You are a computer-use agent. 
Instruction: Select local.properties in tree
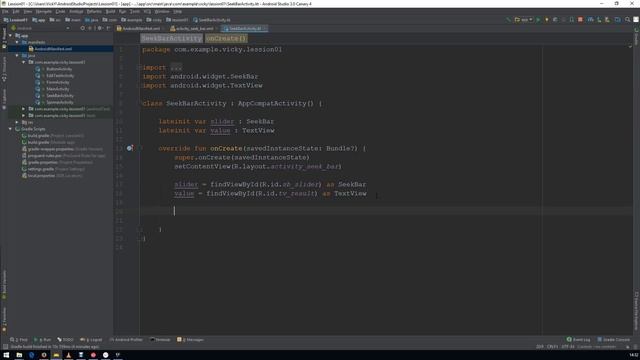(52, 176)
